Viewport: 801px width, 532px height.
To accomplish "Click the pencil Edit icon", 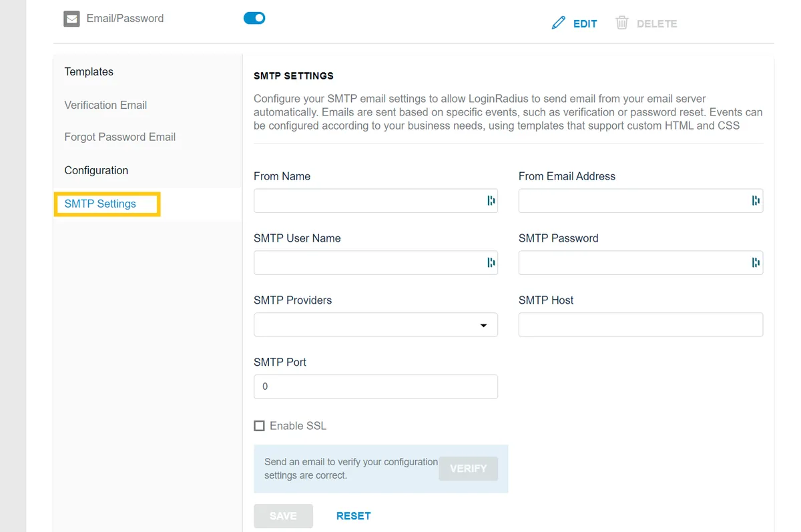I will pyautogui.click(x=559, y=23).
